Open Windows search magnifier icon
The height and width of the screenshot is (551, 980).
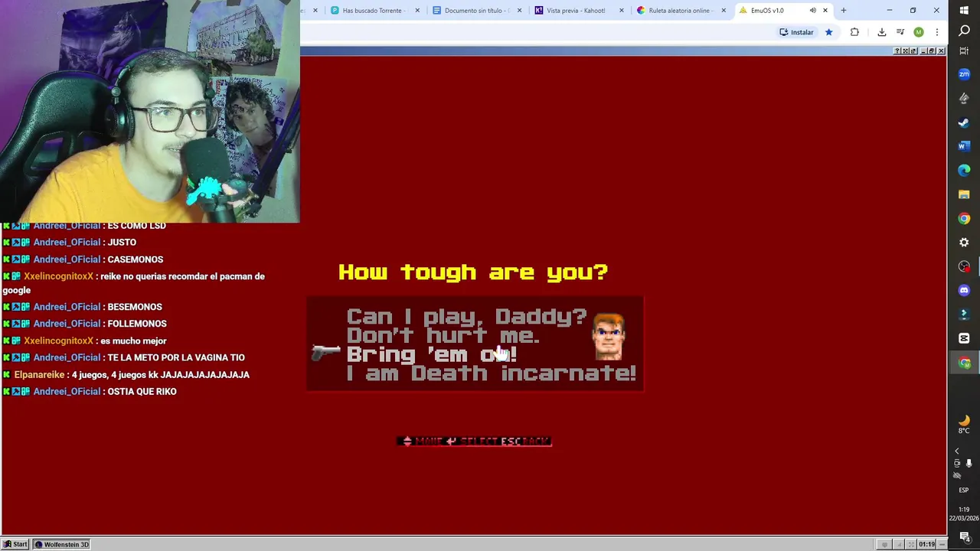coord(964,31)
